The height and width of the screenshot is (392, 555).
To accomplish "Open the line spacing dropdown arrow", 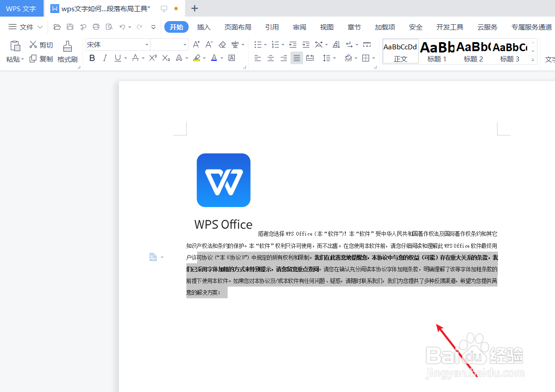I will (335, 58).
